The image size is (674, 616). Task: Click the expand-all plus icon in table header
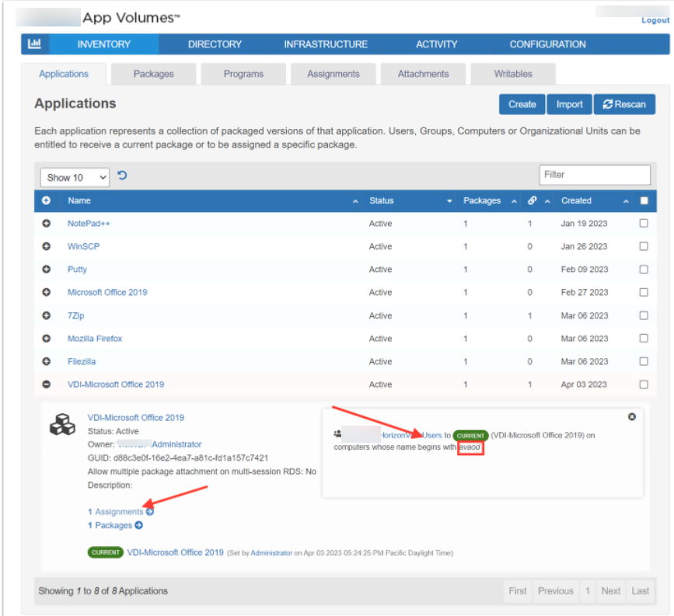click(46, 200)
